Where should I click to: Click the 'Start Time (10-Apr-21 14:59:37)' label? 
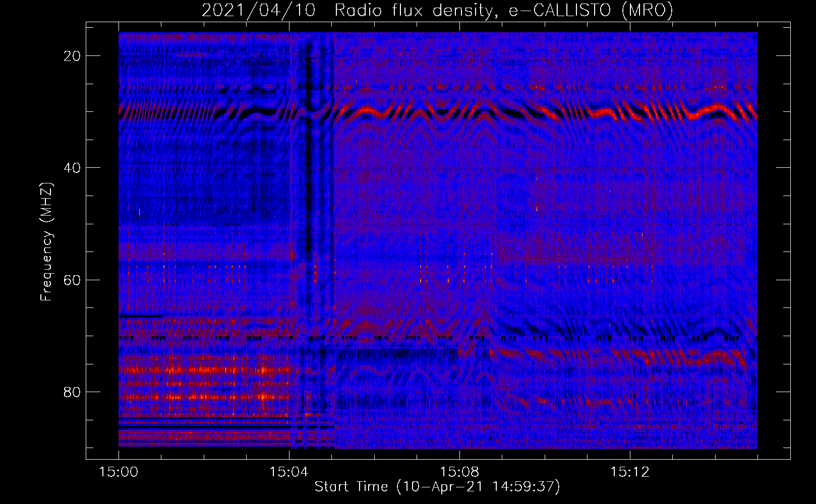437,487
